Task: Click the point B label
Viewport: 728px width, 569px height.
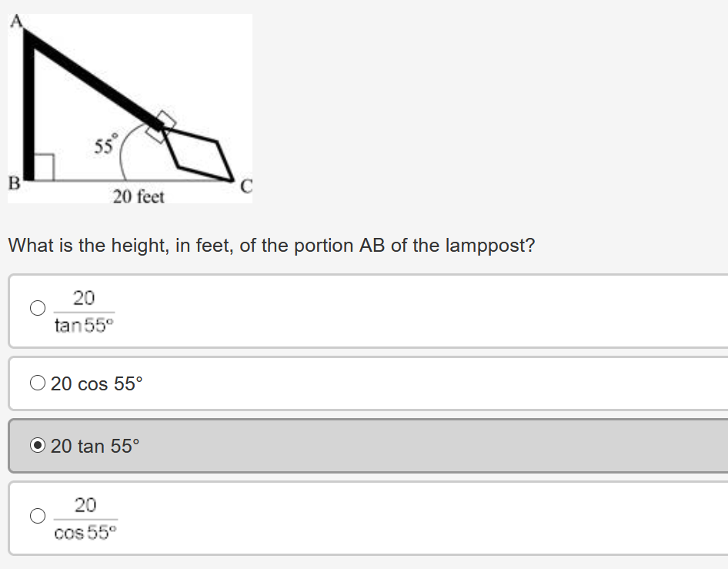Action: tap(13, 183)
